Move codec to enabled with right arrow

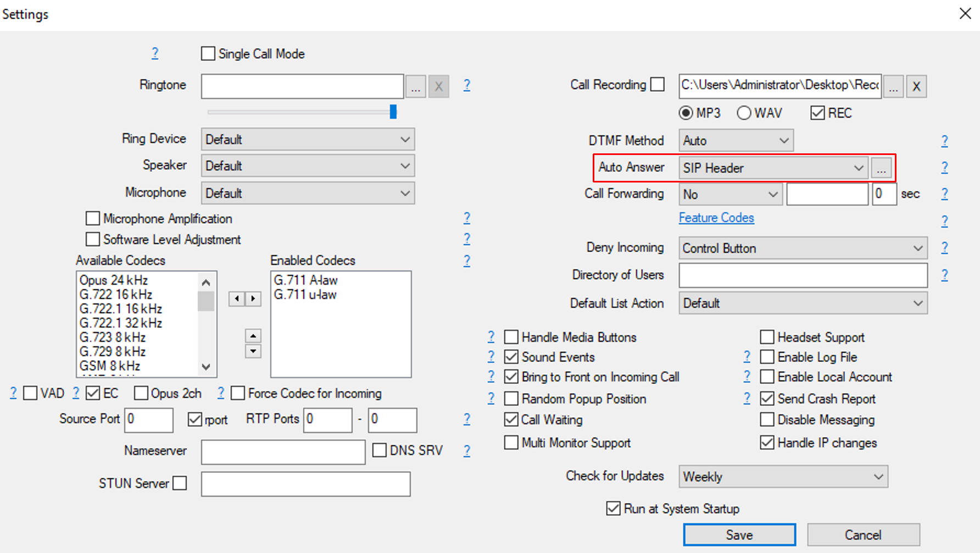[x=253, y=298]
